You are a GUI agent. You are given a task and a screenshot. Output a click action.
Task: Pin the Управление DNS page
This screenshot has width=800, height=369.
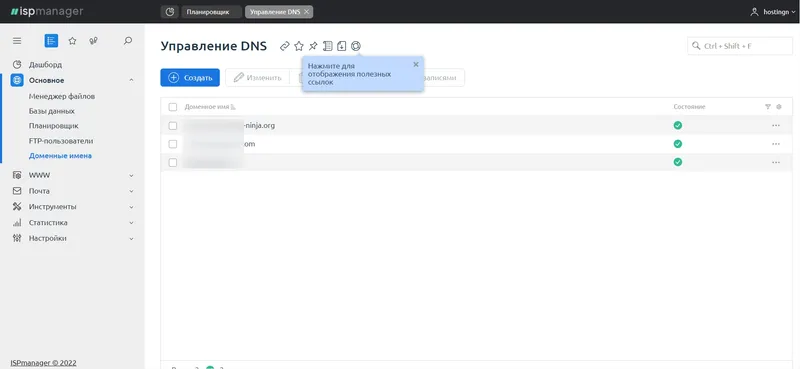pos(313,46)
